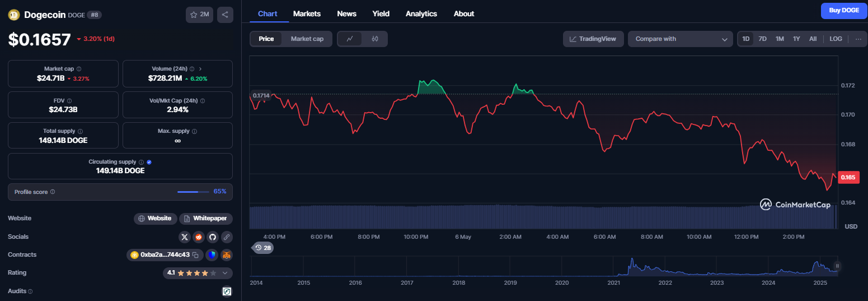Click the history clock badge showing 28
Screen dimensions: 868x301
[263, 248]
